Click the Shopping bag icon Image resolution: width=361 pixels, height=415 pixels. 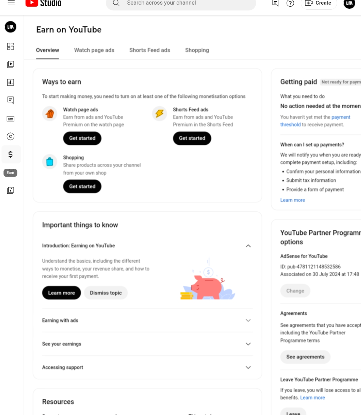pyautogui.click(x=50, y=162)
